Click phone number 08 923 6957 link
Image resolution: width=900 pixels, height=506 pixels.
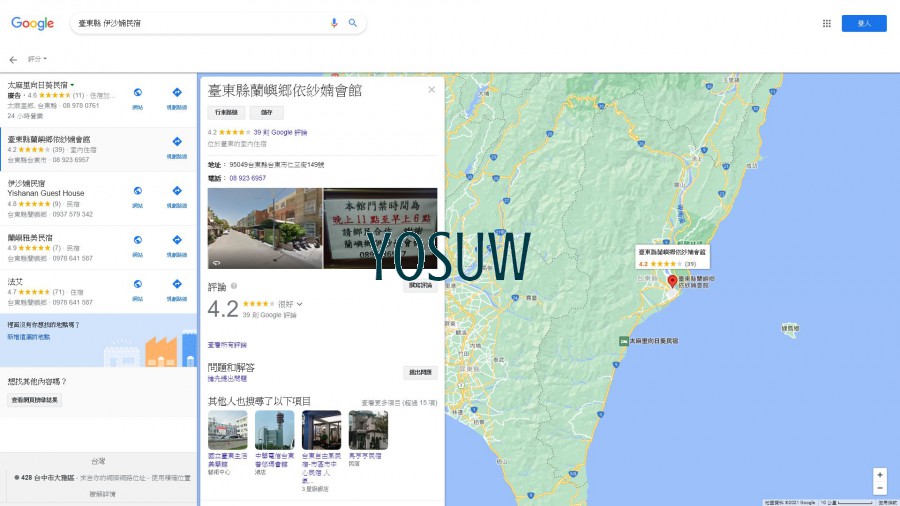(x=247, y=178)
